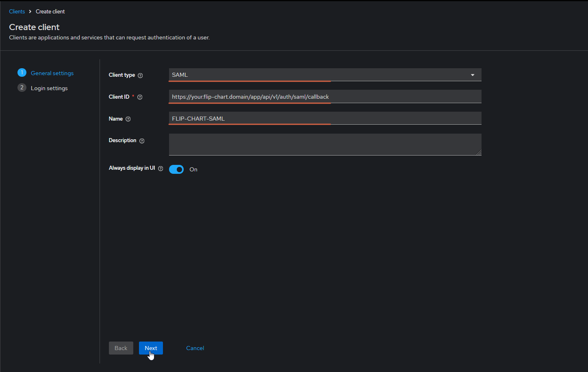
Task: Click the Name field help icon
Action: click(128, 119)
